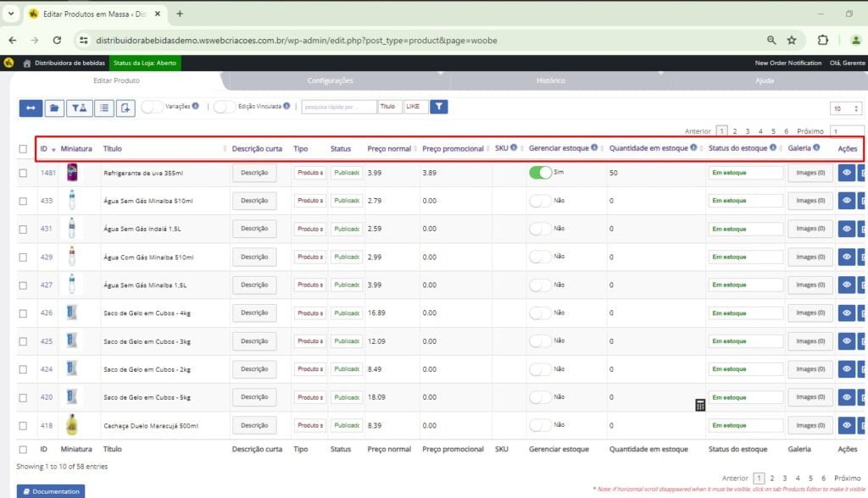Click the info icon beside Gerenciar estoque

pos(594,148)
